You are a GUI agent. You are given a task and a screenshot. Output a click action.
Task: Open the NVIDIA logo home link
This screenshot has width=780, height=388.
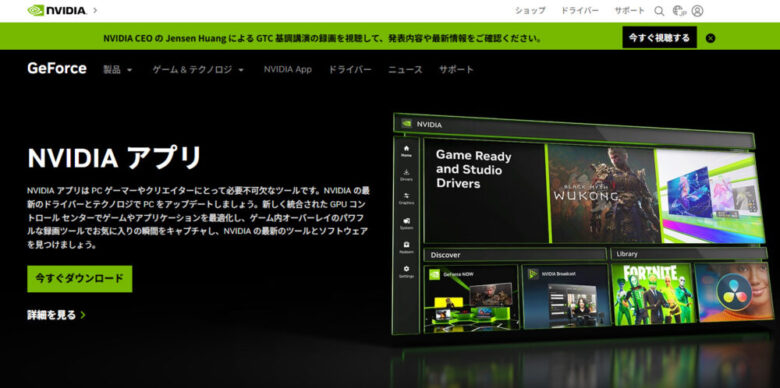57,10
